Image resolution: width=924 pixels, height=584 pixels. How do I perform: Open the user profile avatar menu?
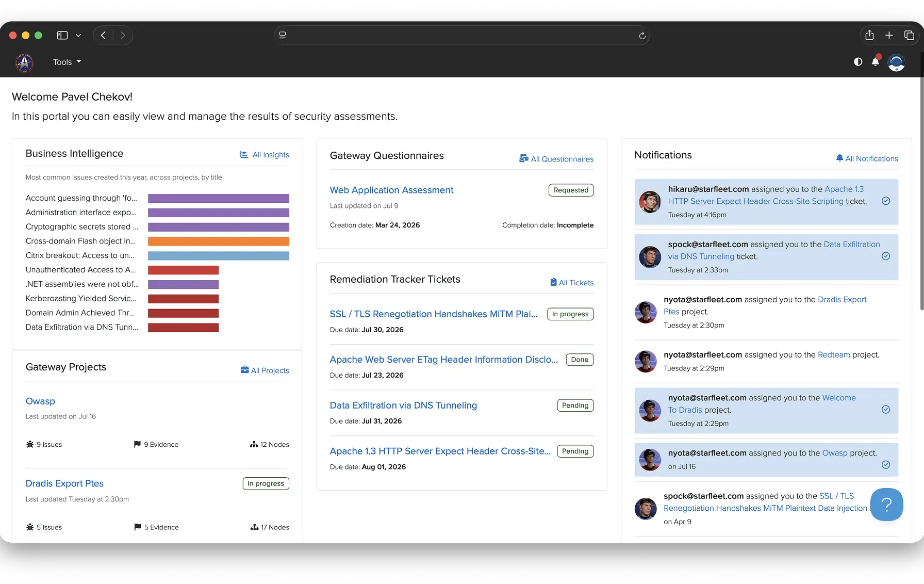pyautogui.click(x=897, y=62)
